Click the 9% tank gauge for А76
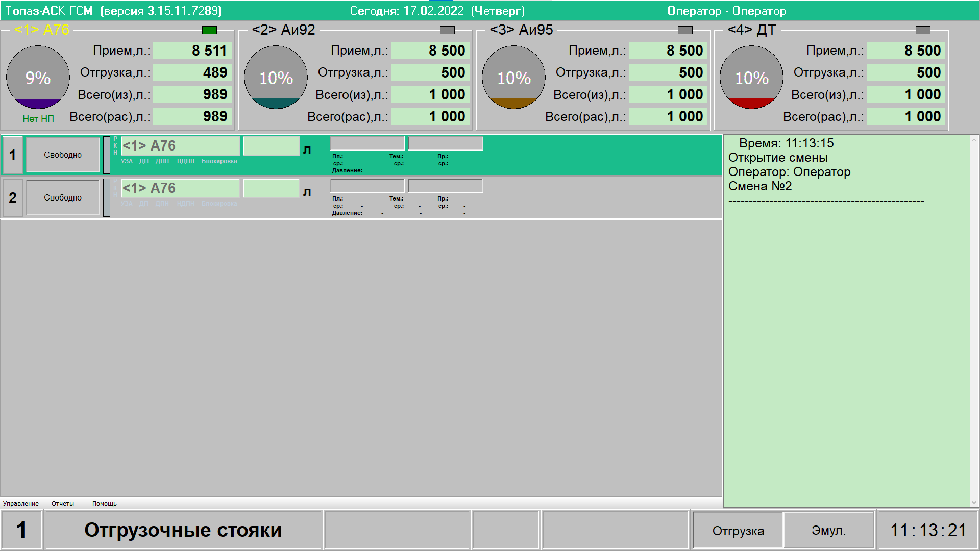The width and height of the screenshot is (980, 551). (x=38, y=78)
